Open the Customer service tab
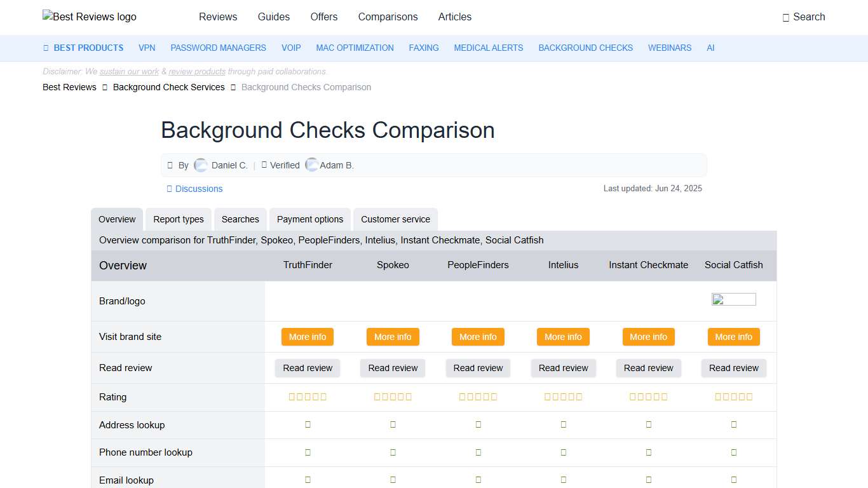 coord(395,219)
